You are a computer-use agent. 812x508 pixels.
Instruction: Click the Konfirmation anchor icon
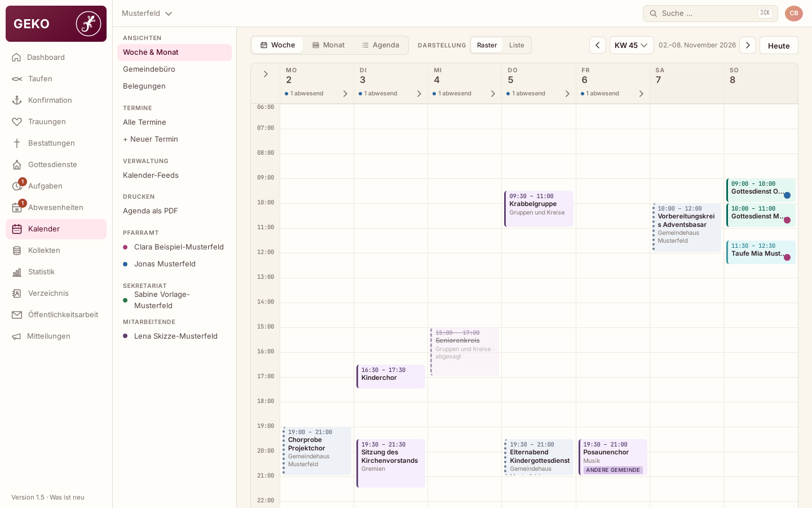tap(17, 100)
